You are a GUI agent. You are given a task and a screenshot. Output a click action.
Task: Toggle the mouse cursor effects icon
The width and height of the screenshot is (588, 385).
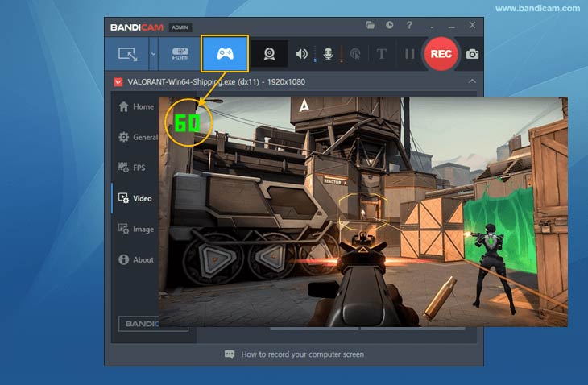point(354,54)
